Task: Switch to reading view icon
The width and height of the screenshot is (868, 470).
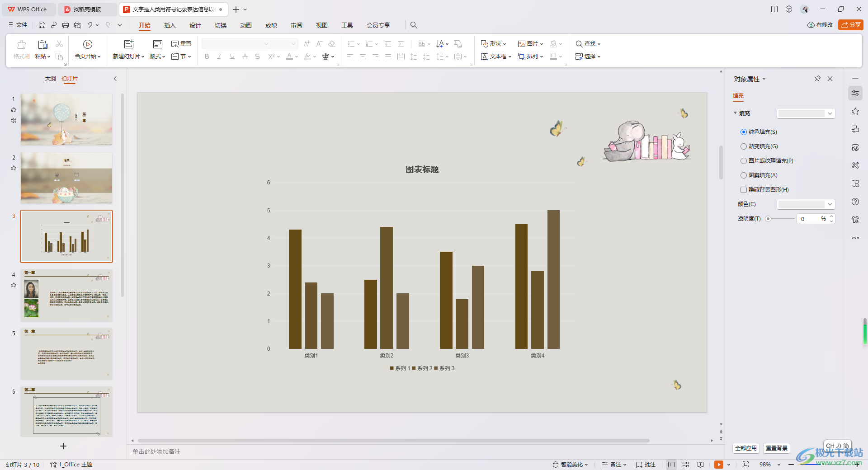Action: point(700,465)
